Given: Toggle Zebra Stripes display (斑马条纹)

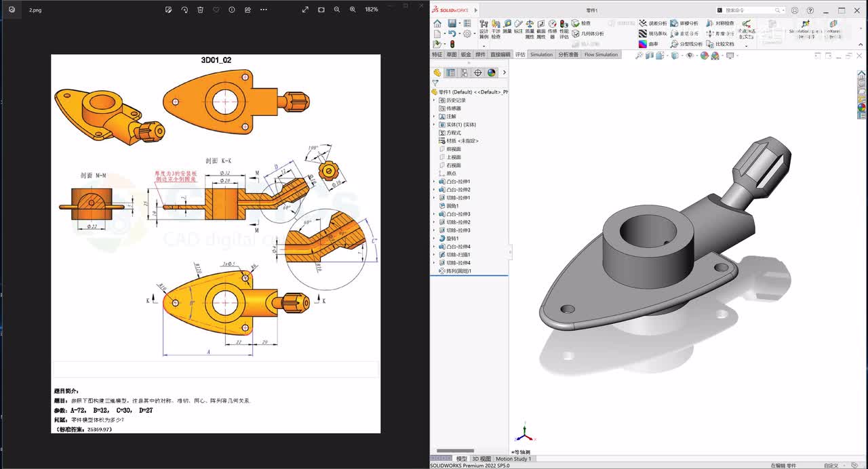Looking at the screenshot, I should (x=653, y=34).
